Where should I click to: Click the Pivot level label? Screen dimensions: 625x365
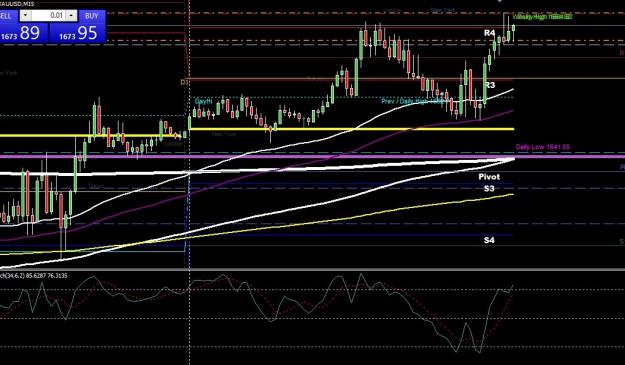click(489, 177)
